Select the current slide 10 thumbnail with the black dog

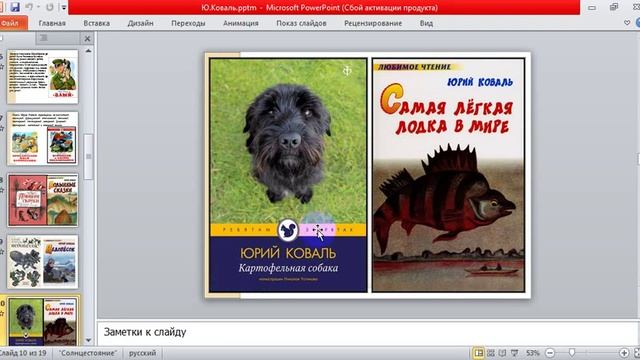42,322
